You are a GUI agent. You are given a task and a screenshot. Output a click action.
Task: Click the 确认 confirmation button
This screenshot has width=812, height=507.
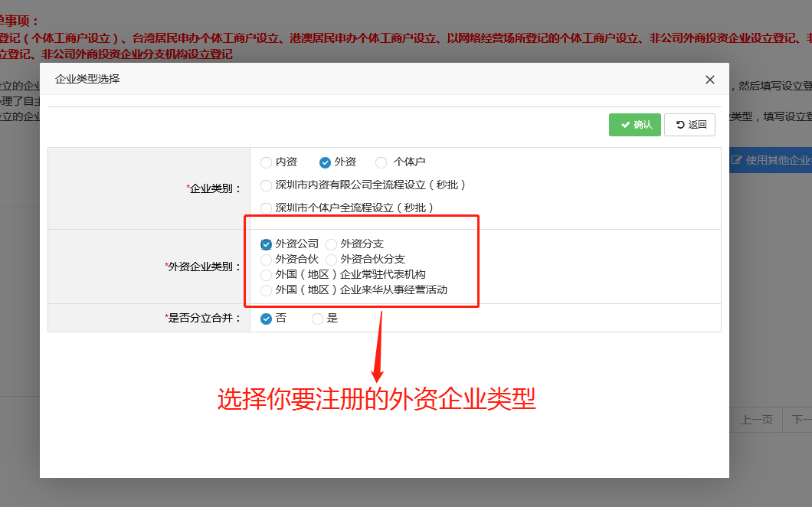pyautogui.click(x=634, y=124)
